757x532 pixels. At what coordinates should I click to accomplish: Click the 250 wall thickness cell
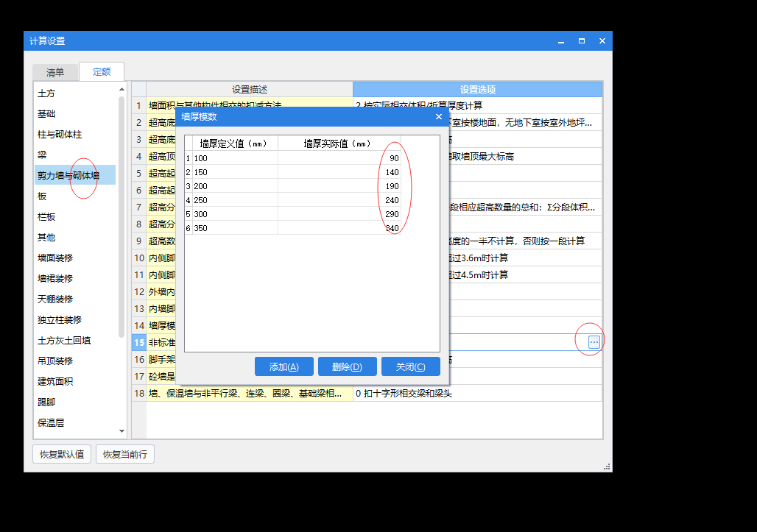235,200
